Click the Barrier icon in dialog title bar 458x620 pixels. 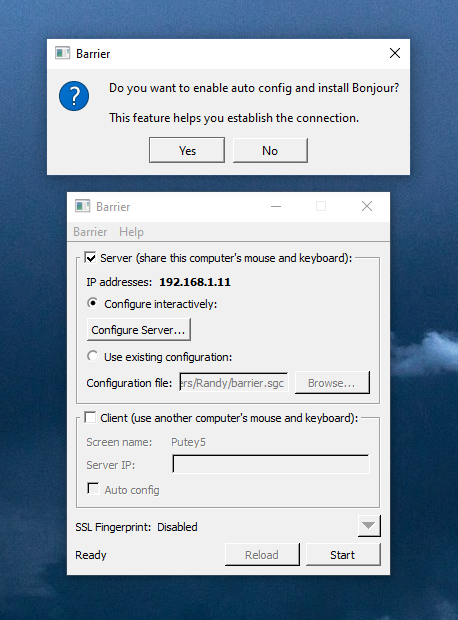[62, 53]
